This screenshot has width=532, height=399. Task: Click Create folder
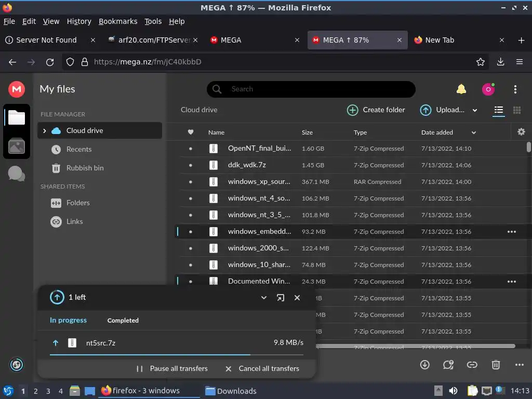click(376, 110)
